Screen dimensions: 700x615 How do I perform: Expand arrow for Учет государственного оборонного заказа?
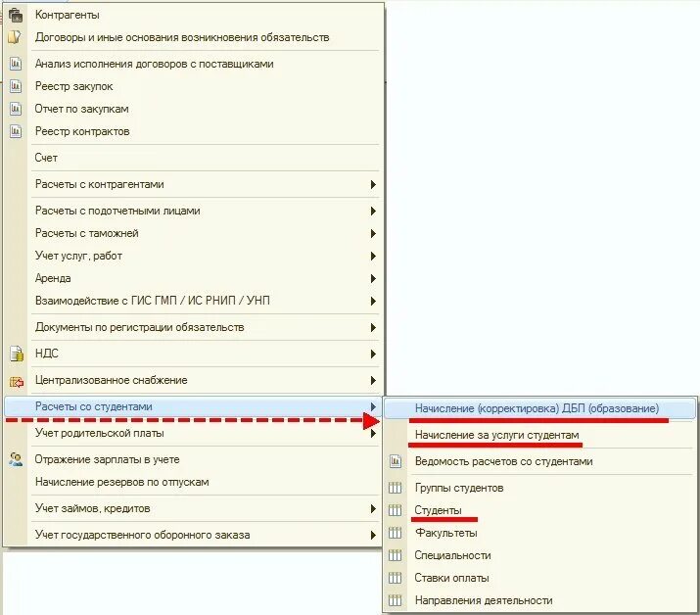coord(373,535)
